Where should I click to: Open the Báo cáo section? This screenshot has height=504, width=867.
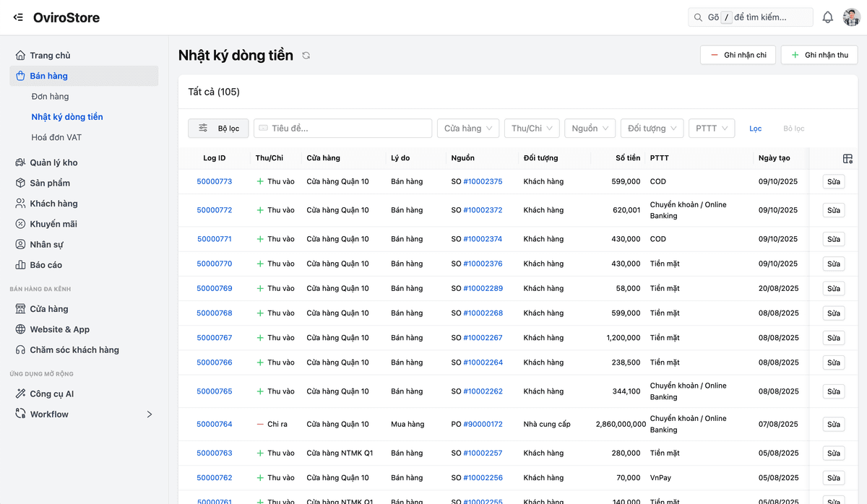pyautogui.click(x=46, y=265)
